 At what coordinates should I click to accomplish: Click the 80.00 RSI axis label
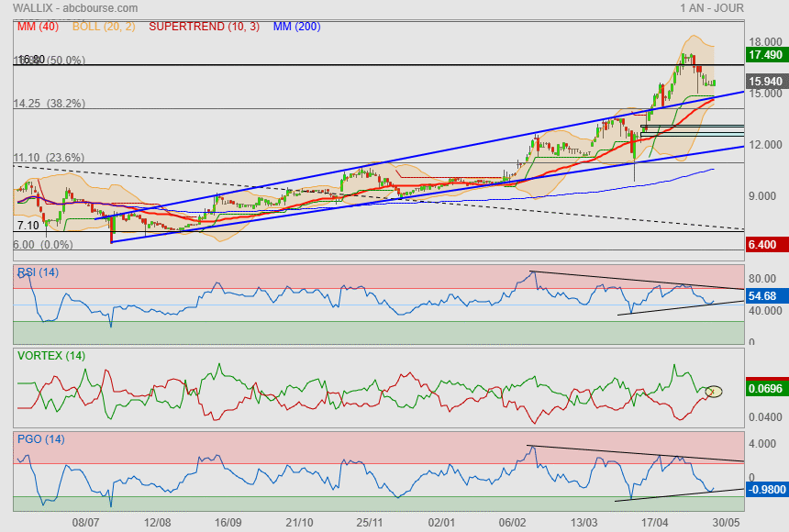pyautogui.click(x=762, y=278)
